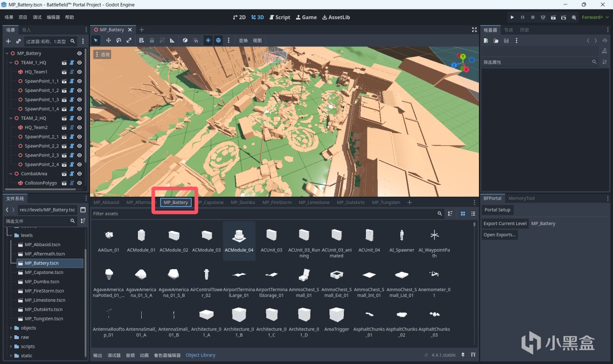Create a new resource in the inspector
The width and height of the screenshot is (613, 364).
pyautogui.click(x=486, y=41)
